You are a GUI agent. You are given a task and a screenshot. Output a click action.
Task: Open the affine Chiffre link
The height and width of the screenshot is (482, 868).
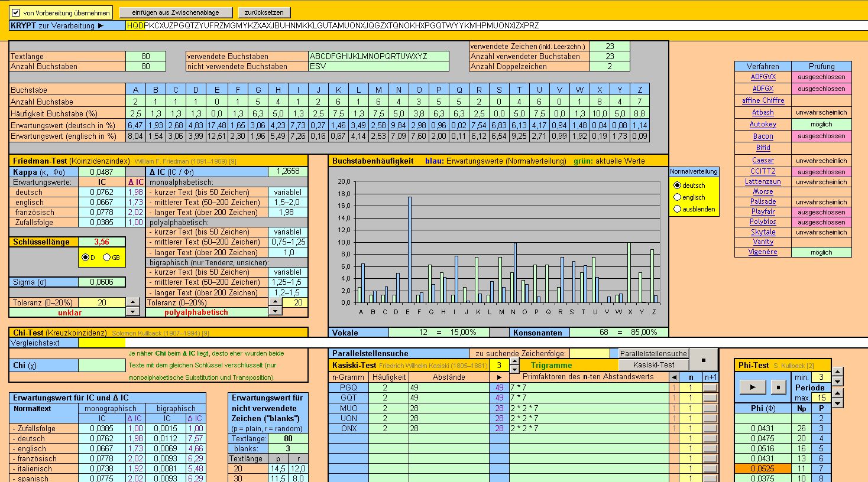[763, 100]
